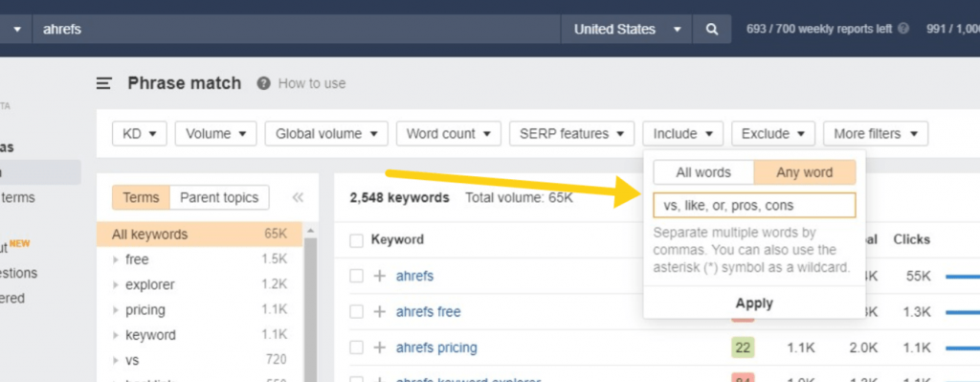Open dropdown arrow left of search field
The width and height of the screenshot is (980, 382).
tap(16, 30)
